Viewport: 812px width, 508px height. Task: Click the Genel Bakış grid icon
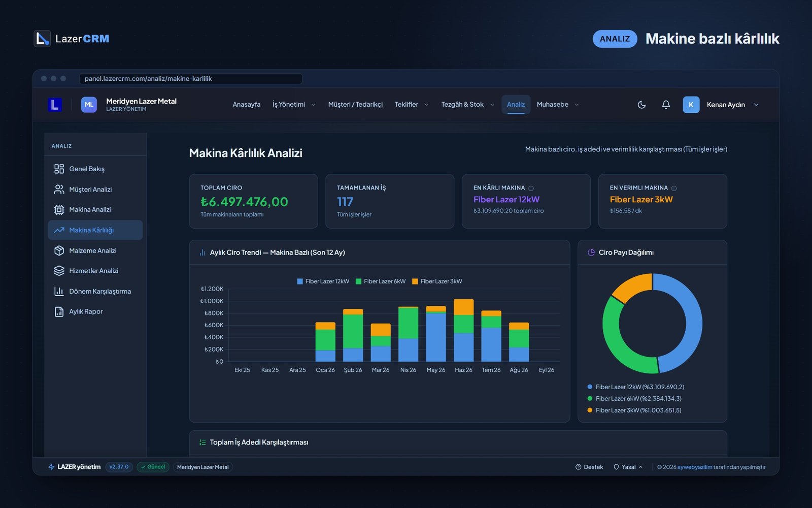pos(59,169)
